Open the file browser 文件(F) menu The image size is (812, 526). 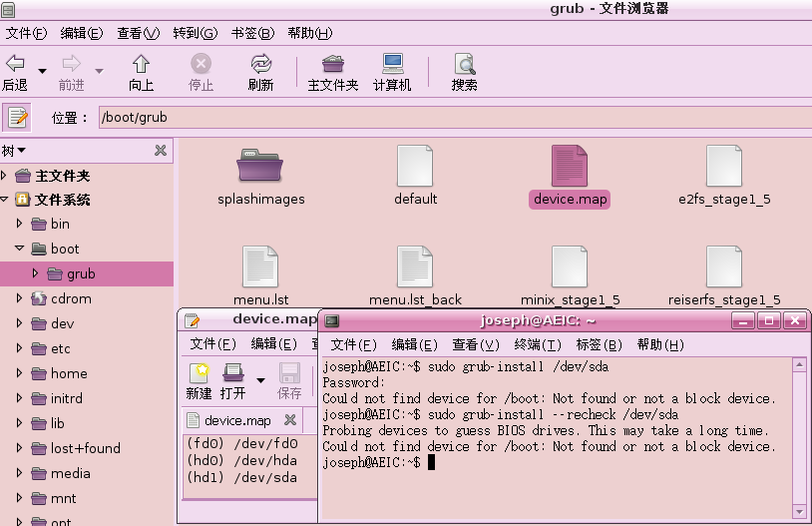click(26, 33)
